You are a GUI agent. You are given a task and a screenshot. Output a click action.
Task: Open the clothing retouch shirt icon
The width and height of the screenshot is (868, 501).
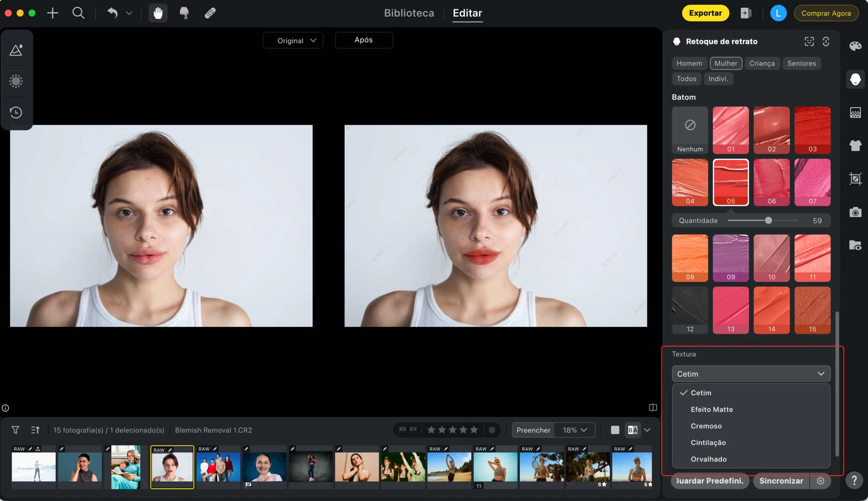pyautogui.click(x=855, y=146)
